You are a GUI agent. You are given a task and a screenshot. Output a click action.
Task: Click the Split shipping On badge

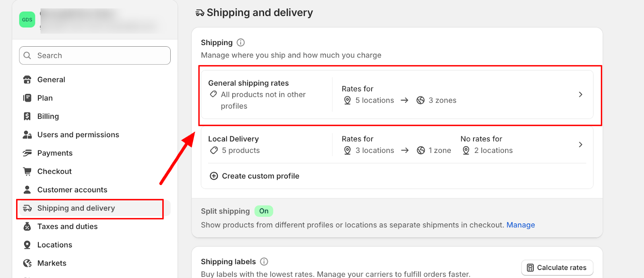[264, 211]
